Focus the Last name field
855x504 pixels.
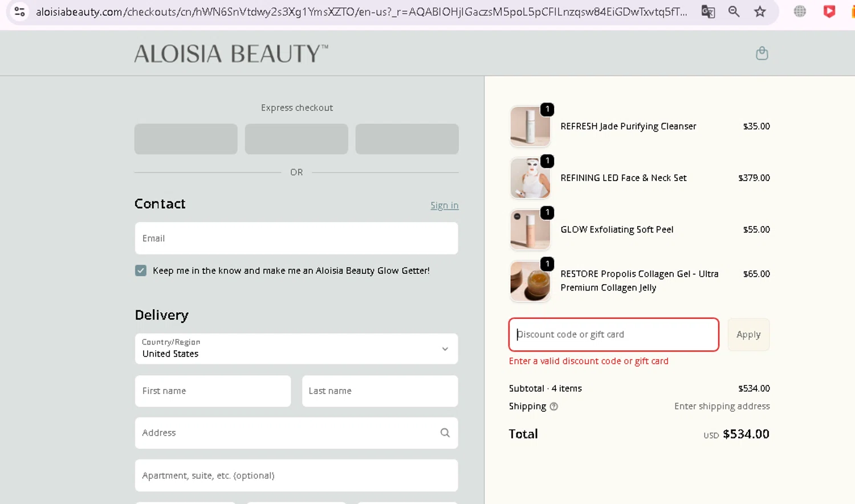coord(380,391)
